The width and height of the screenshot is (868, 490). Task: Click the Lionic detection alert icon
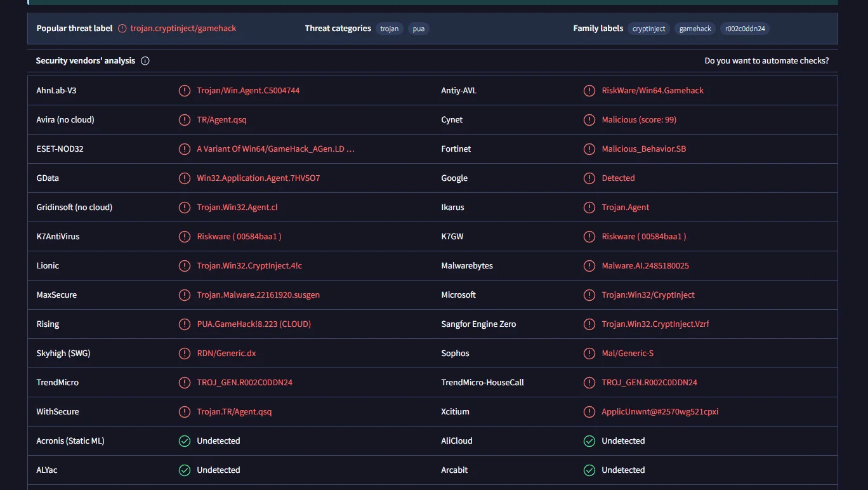point(185,266)
